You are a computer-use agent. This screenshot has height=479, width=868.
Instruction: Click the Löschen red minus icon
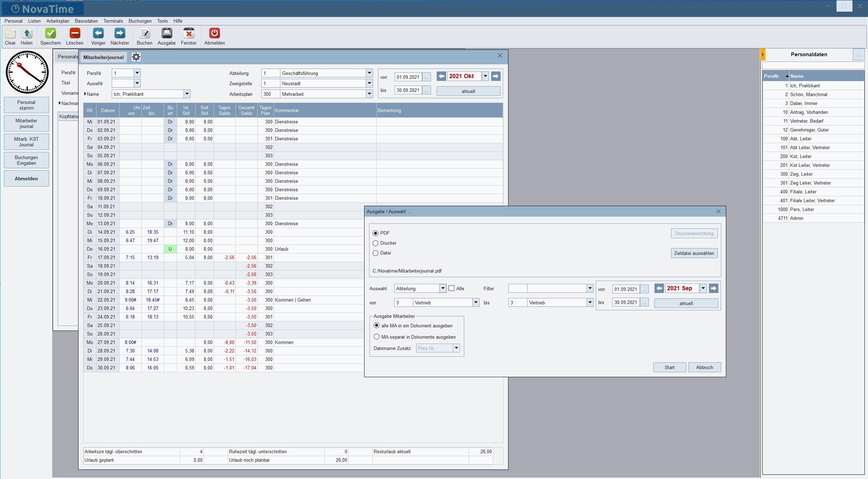[75, 34]
